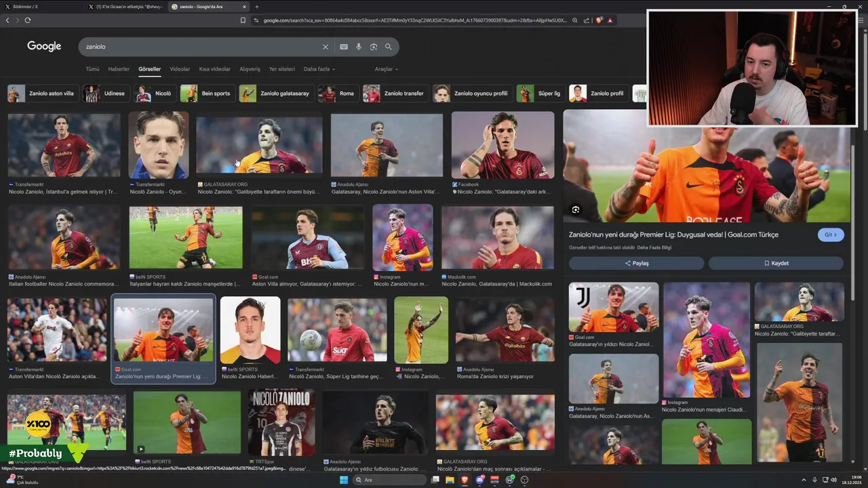The width and height of the screenshot is (868, 488).
Task: Go back to the previous page
Action: tap(7, 20)
